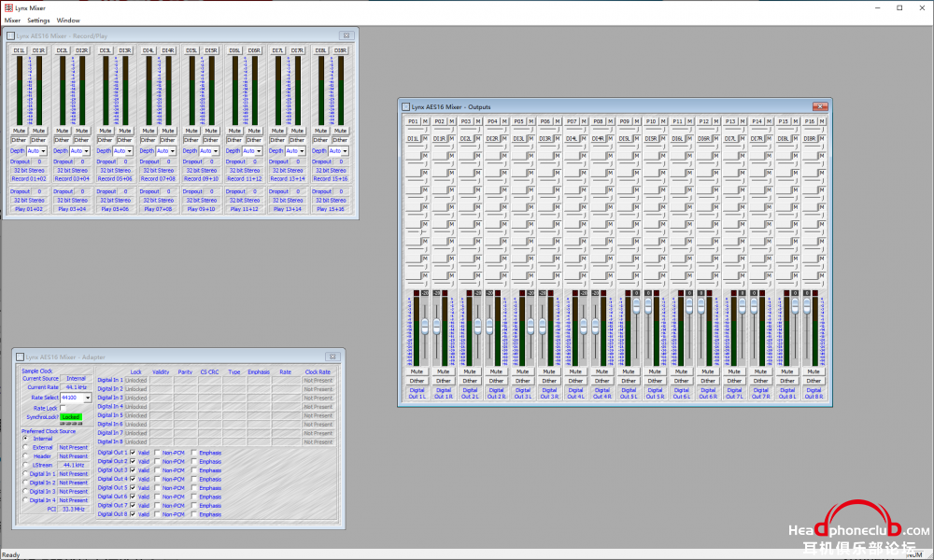
Task: Click the Digital In 1 'Unlocked' cell
Action: (135, 380)
